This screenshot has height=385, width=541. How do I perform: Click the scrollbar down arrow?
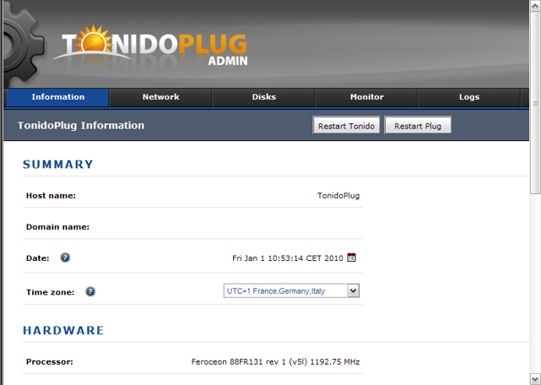535,379
